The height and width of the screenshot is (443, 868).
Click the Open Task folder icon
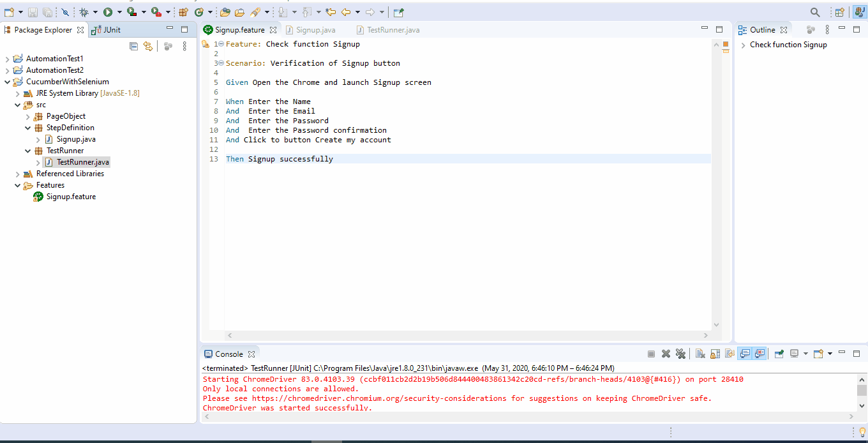(x=239, y=12)
